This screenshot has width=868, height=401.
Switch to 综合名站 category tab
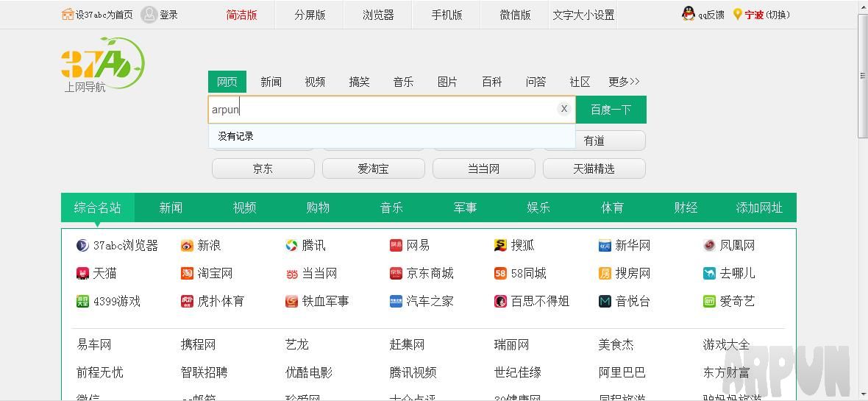[x=97, y=207]
